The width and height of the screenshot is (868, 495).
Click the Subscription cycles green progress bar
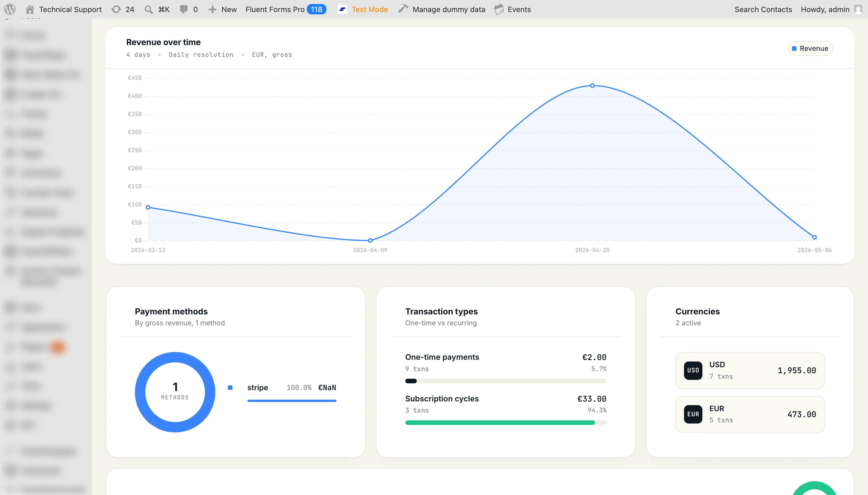point(505,423)
